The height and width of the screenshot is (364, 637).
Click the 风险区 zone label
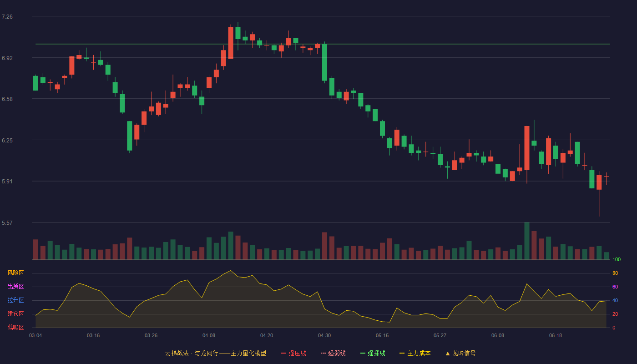[x=15, y=273]
